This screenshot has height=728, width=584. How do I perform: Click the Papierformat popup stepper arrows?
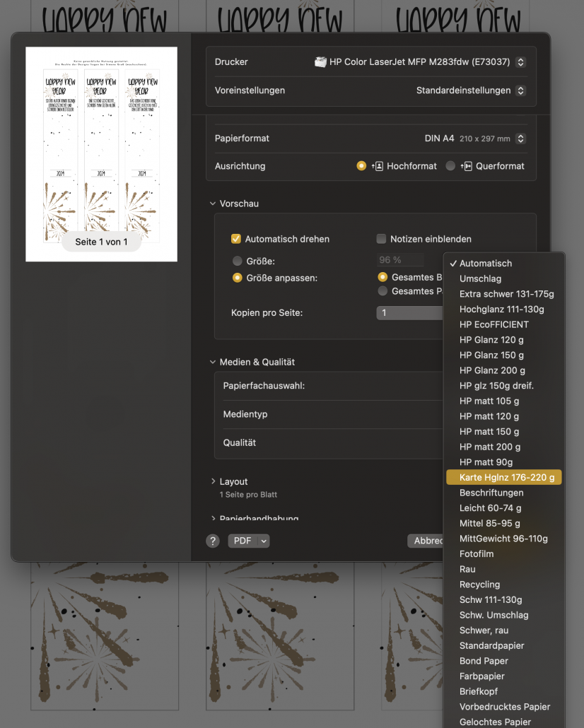[521, 139]
